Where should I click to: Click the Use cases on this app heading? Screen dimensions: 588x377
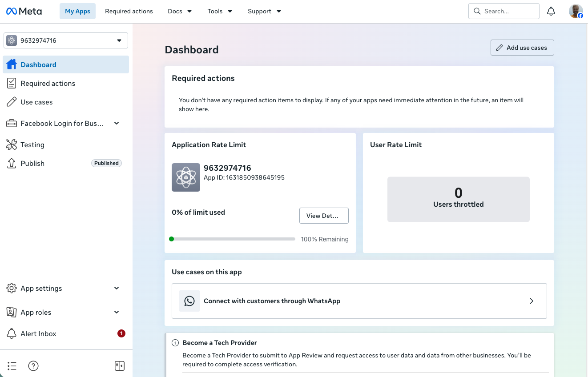(207, 272)
